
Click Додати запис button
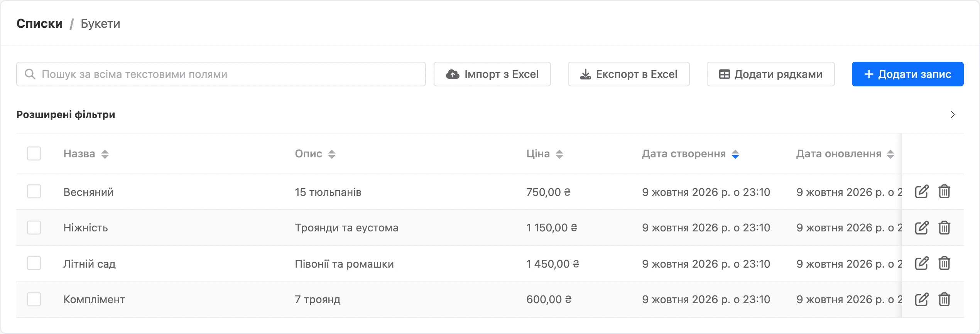coord(907,74)
